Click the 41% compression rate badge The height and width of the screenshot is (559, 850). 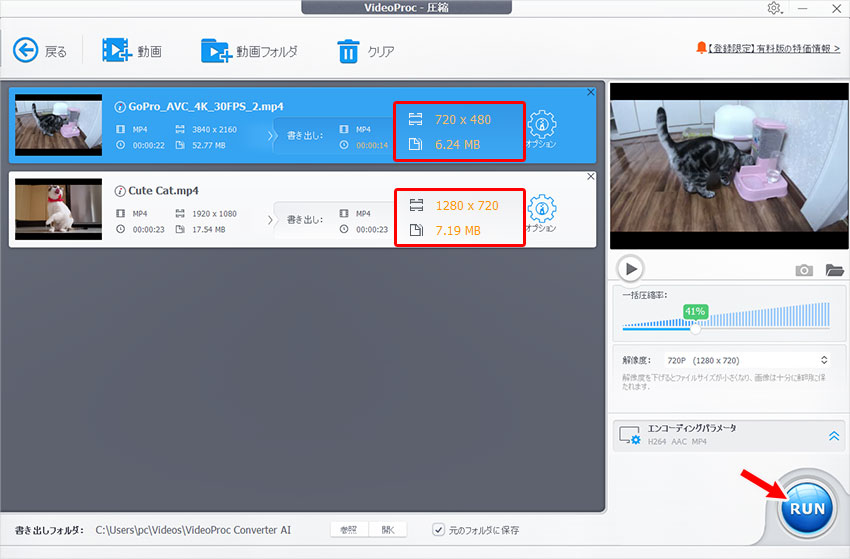tap(695, 311)
